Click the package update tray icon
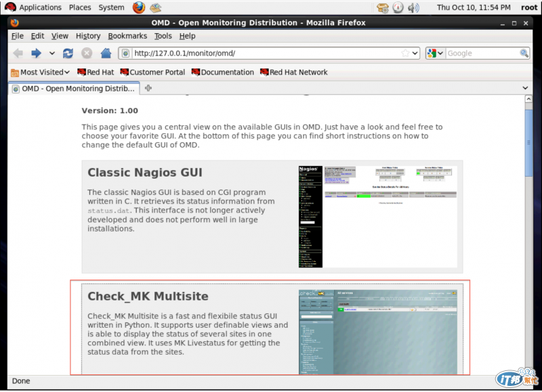 (383, 7)
